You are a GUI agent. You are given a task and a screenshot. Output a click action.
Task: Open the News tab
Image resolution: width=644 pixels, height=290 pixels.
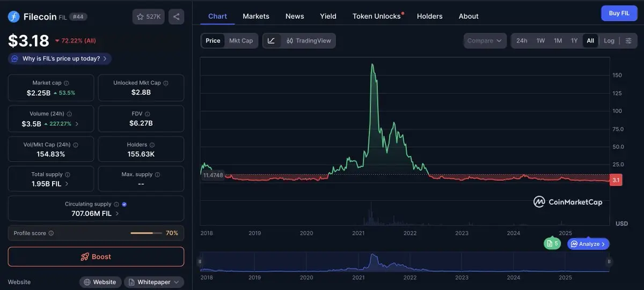pos(295,16)
